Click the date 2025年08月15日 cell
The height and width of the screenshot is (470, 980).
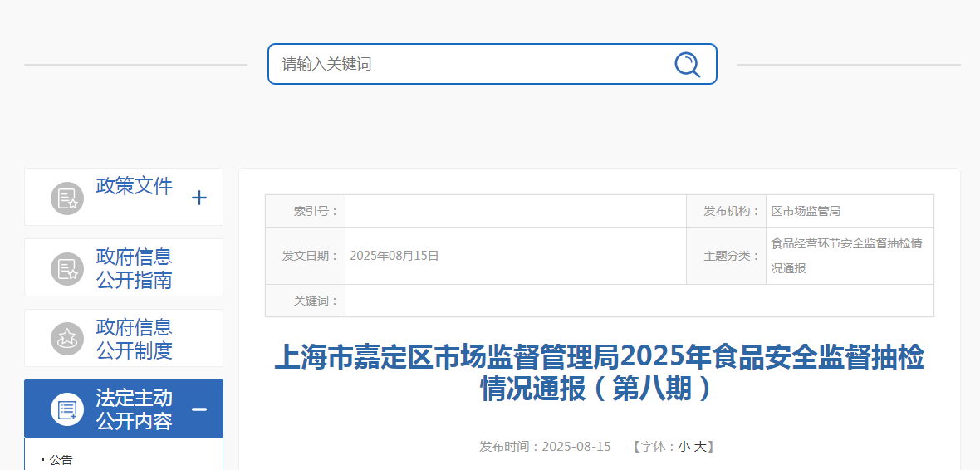pyautogui.click(x=516, y=256)
